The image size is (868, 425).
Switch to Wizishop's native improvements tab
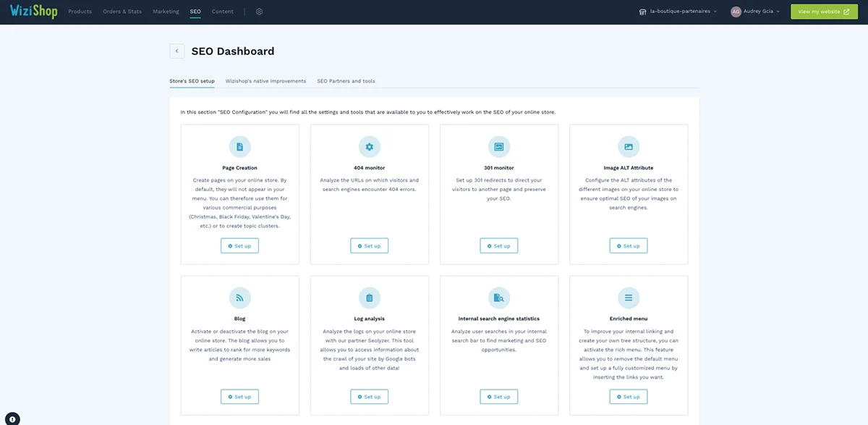[x=265, y=81]
